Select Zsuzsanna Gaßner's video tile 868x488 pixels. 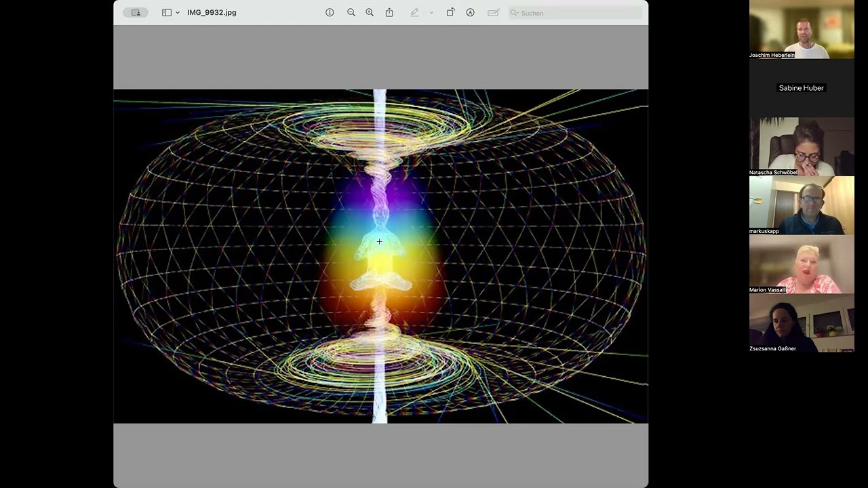coord(802,323)
